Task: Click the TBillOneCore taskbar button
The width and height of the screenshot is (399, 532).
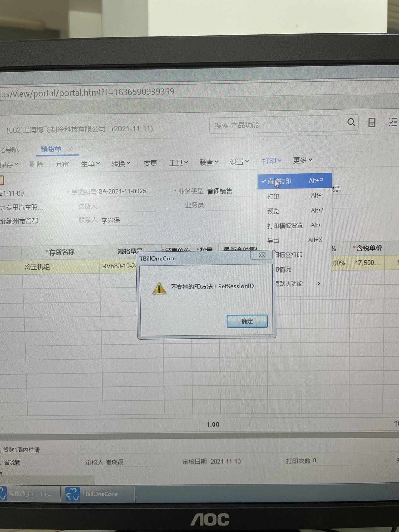Action: 98,494
